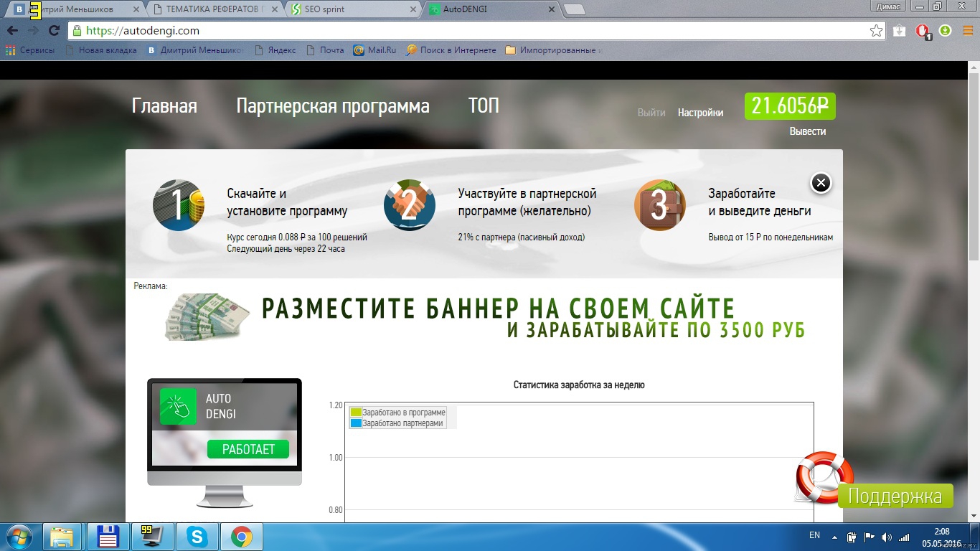The height and width of the screenshot is (551, 980).
Task: Click the Выйти logout link
Action: click(x=651, y=113)
